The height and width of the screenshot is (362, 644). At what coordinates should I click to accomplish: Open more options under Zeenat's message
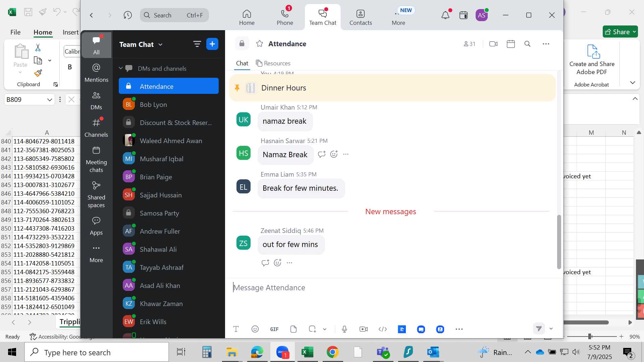(x=289, y=263)
